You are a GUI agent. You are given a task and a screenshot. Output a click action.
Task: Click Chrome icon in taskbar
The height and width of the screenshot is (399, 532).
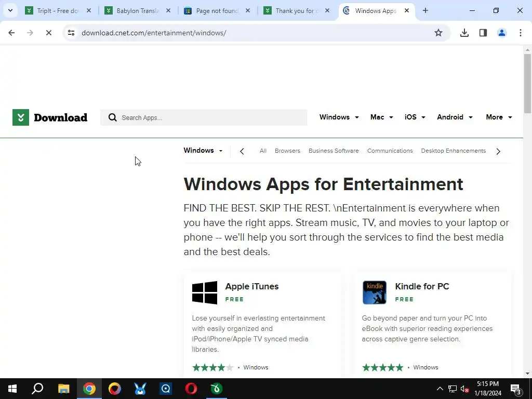click(89, 389)
